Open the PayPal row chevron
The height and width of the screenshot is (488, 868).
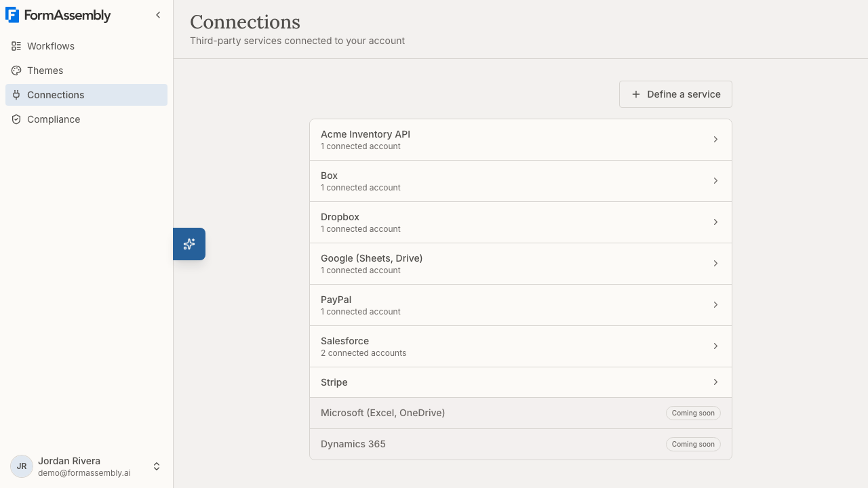[715, 305]
